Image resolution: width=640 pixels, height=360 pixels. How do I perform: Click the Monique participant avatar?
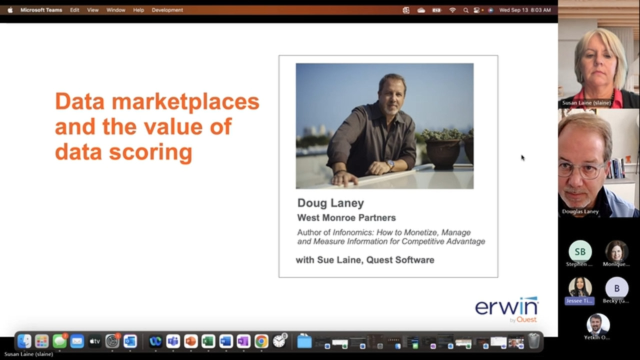click(616, 252)
